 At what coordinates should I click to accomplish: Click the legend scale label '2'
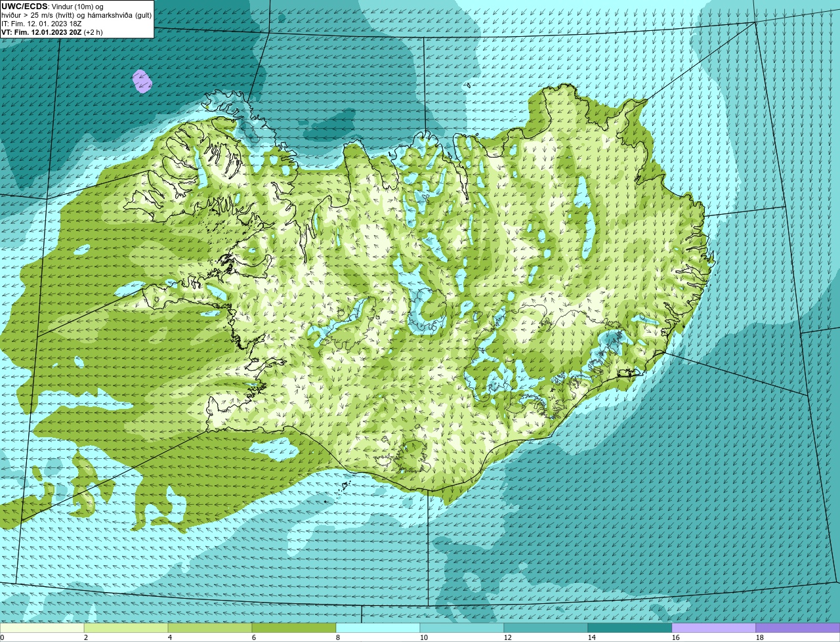[x=85, y=637]
